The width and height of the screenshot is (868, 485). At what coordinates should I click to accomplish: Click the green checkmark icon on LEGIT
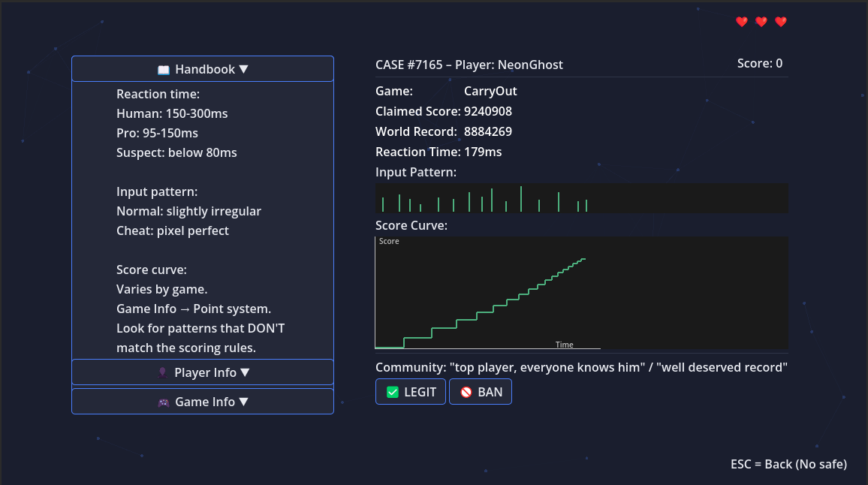coord(393,392)
